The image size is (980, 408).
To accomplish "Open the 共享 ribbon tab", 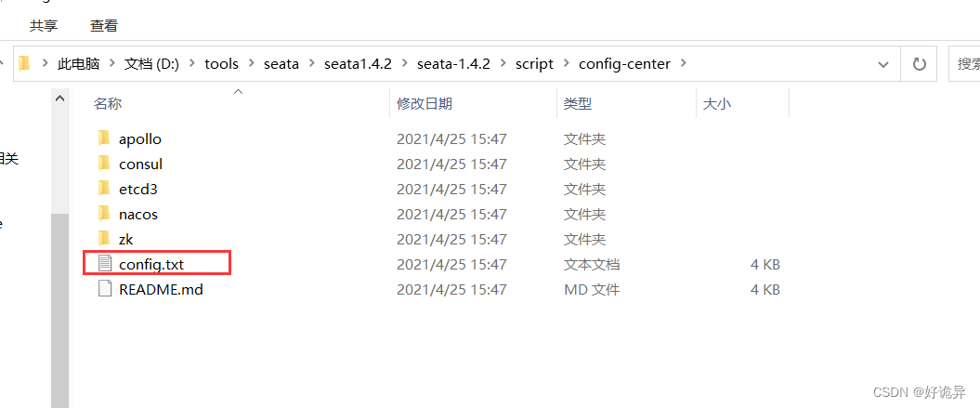I will (43, 26).
